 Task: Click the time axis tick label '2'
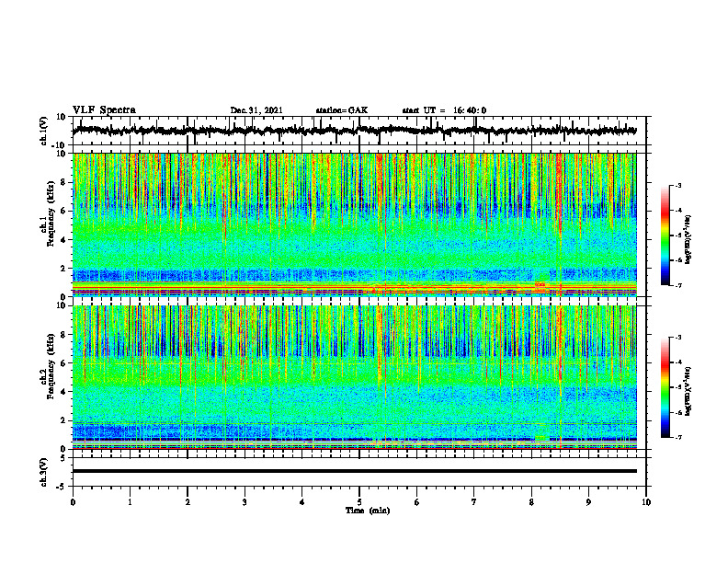[x=188, y=502]
